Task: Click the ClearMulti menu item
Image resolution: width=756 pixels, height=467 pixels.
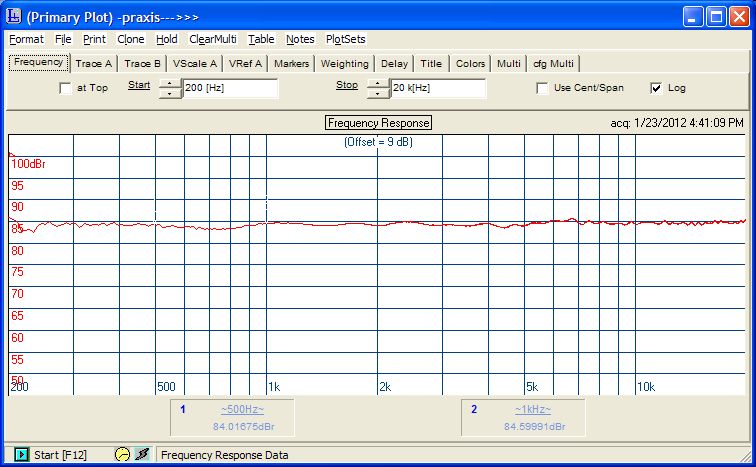Action: point(213,39)
